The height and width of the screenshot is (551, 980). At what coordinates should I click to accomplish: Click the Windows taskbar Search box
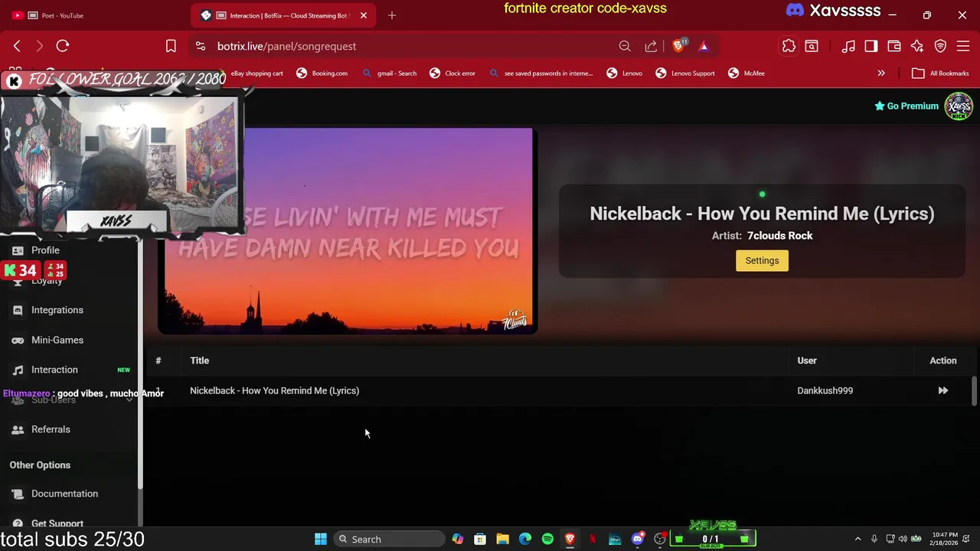[x=389, y=539]
